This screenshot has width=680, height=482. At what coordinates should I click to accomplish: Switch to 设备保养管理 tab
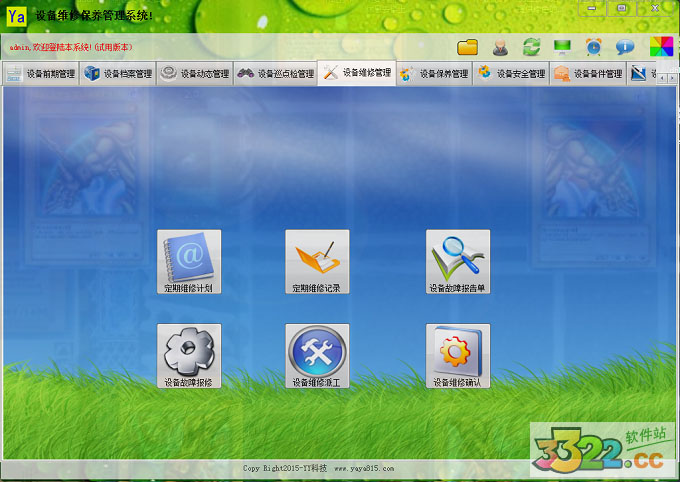click(435, 74)
